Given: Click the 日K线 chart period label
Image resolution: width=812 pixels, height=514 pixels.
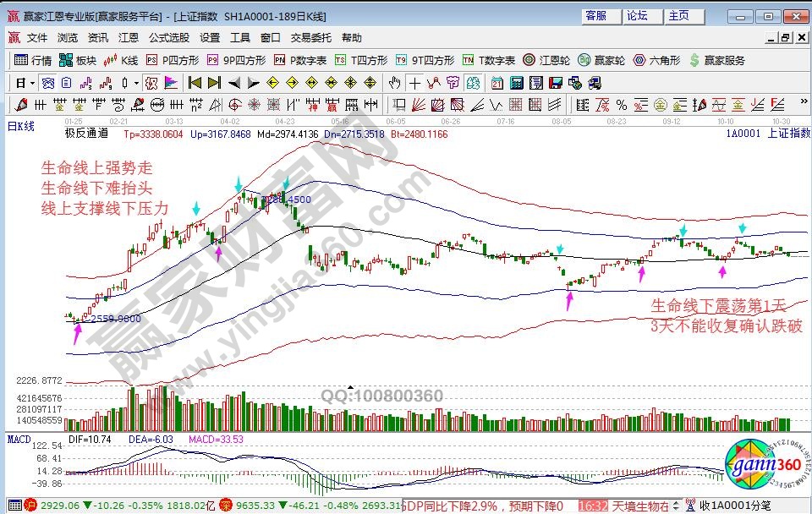Looking at the screenshot, I should [21, 127].
